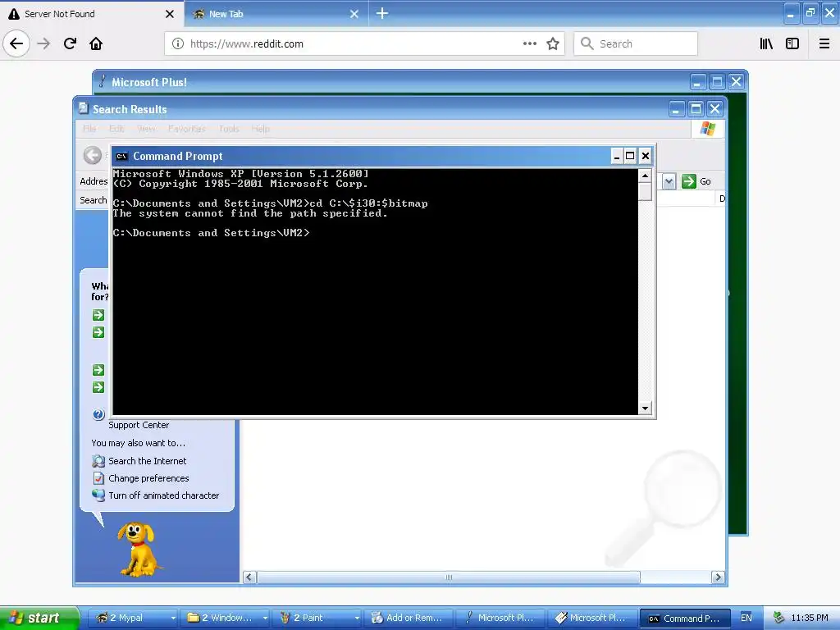This screenshot has width=840, height=630.
Task: Toggle the browser sidebar icon
Action: pos(792,43)
